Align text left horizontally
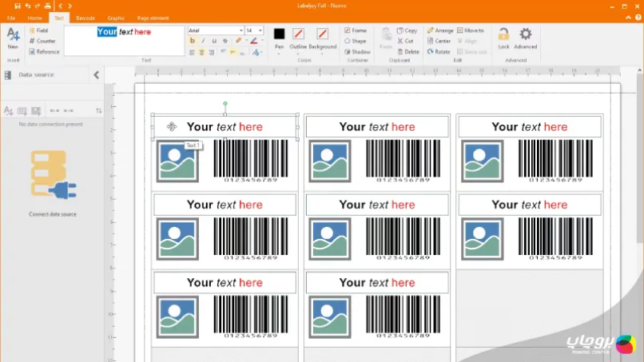The width and height of the screenshot is (644, 362). pos(192,52)
